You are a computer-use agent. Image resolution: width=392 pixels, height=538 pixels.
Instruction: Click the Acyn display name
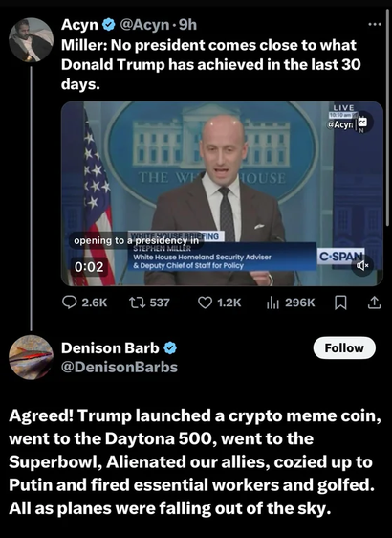click(80, 25)
